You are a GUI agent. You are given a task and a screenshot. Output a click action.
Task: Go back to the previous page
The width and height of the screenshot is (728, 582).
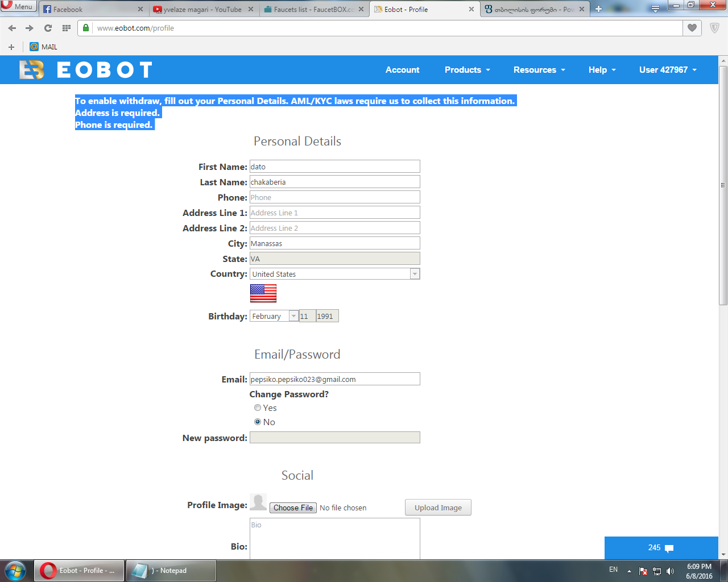point(13,28)
